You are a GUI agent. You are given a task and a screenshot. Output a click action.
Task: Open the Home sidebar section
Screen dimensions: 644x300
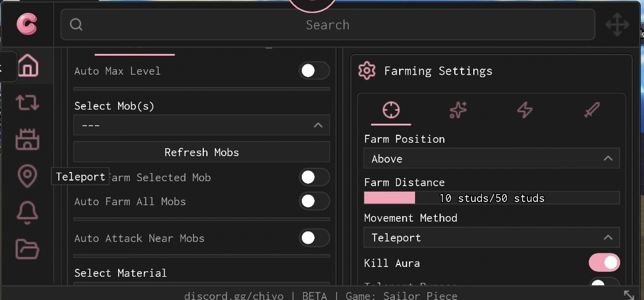click(x=27, y=65)
